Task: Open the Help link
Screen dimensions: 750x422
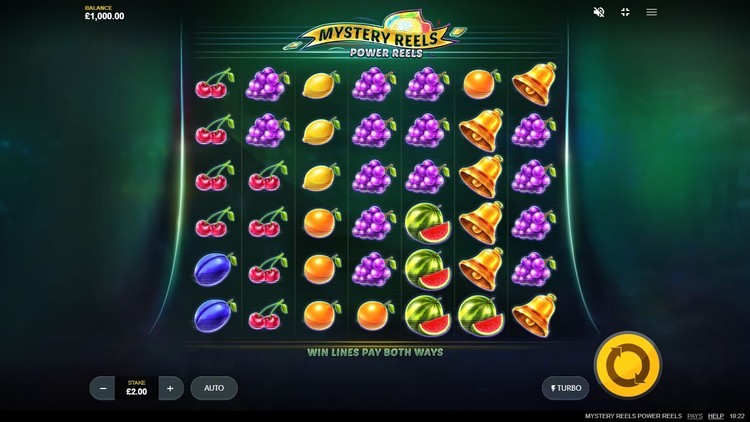Action: coord(716,416)
